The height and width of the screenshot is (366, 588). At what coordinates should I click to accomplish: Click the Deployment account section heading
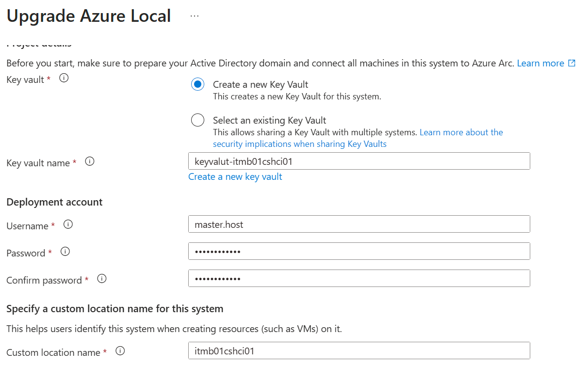click(x=54, y=202)
